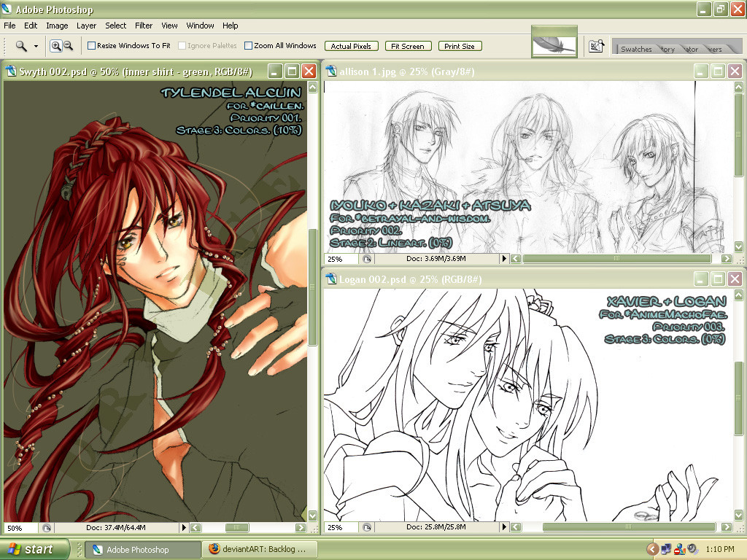Toggle the Ignore Palettes checkbox
Image resolution: width=747 pixels, height=560 pixels.
click(182, 46)
